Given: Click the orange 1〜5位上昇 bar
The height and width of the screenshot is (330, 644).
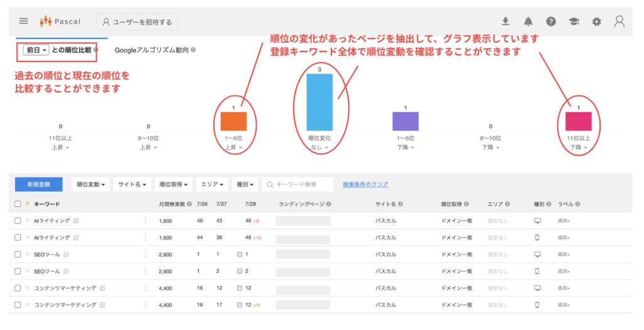Looking at the screenshot, I should click(234, 121).
